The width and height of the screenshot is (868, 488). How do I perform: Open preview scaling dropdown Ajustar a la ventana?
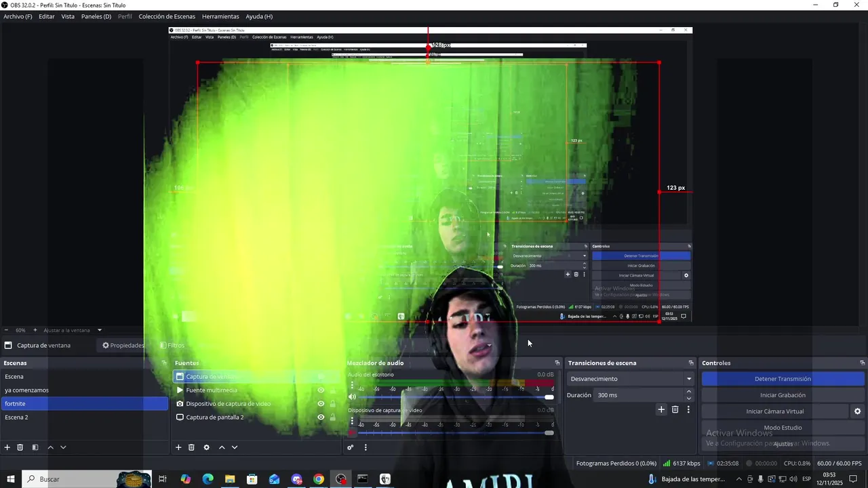point(73,330)
